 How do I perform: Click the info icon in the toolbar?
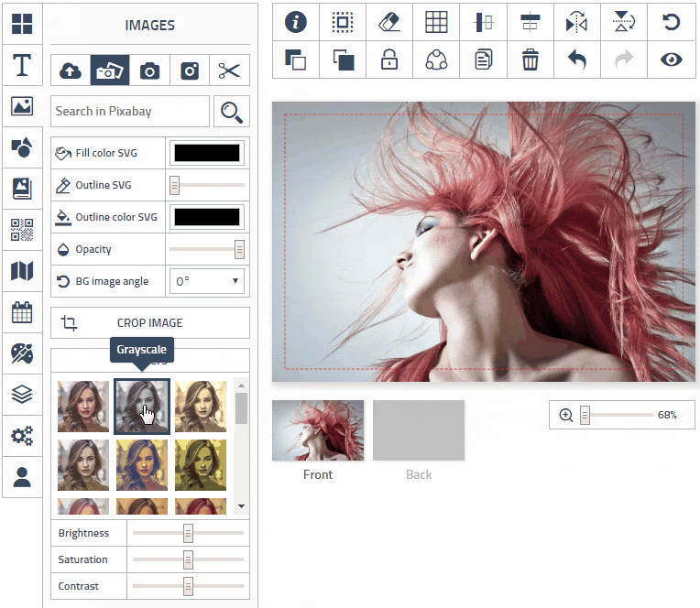(x=296, y=23)
